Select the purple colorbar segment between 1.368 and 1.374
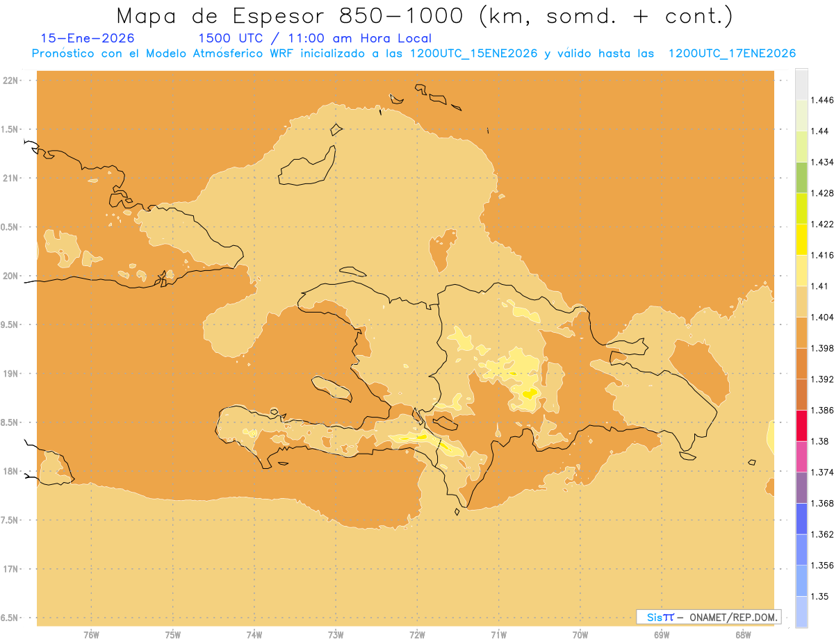This screenshot has height=644, width=834. click(x=801, y=488)
